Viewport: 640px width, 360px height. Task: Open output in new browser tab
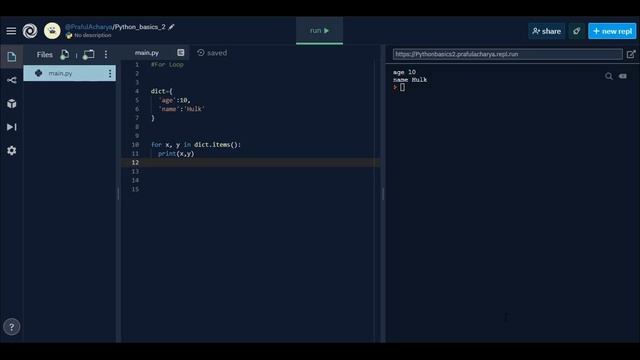tap(631, 54)
